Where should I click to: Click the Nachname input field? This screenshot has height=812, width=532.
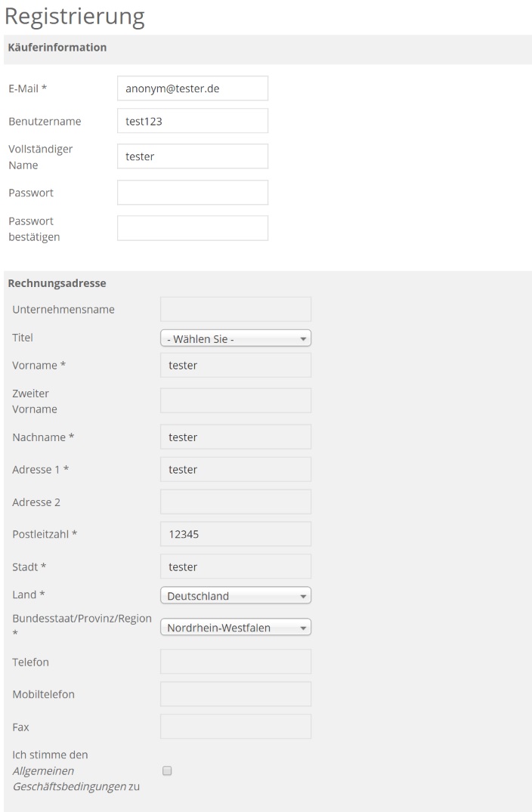pos(236,437)
